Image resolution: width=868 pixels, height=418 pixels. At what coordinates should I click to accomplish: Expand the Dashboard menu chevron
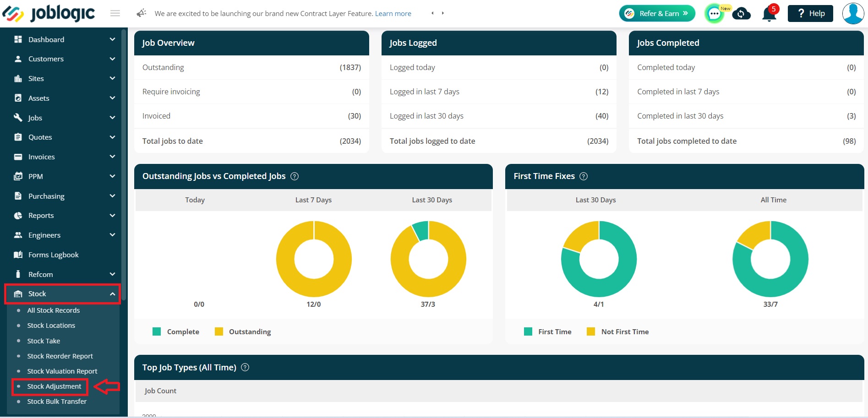pos(112,39)
